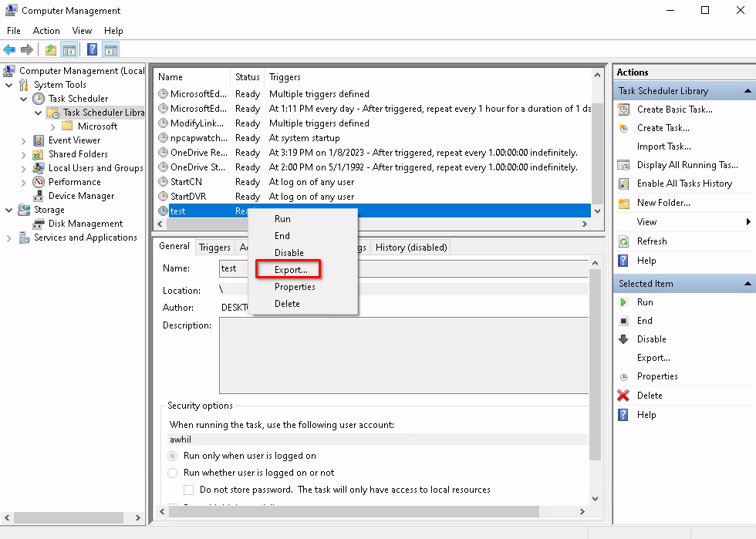Click the Description text box
This screenshot has width=756, height=539.
[404, 355]
